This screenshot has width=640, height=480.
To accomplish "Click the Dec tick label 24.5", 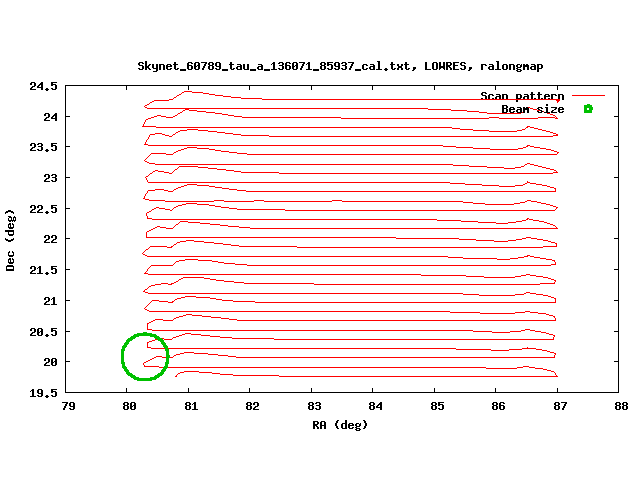I will pyautogui.click(x=43, y=86).
